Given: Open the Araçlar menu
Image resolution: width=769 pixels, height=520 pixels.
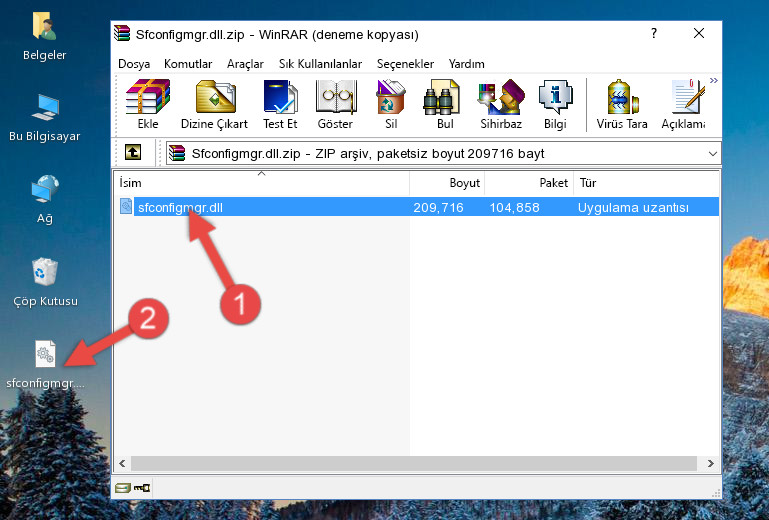Looking at the screenshot, I should (x=245, y=64).
